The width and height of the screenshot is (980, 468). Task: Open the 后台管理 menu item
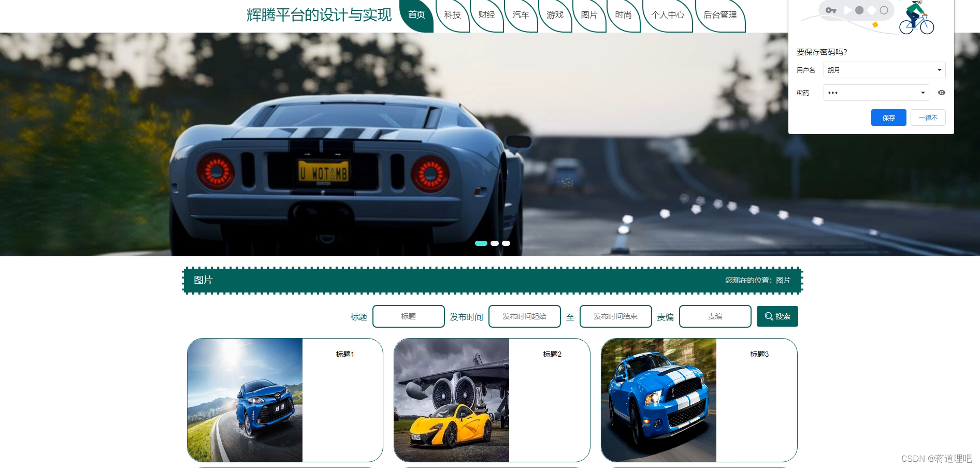[719, 15]
